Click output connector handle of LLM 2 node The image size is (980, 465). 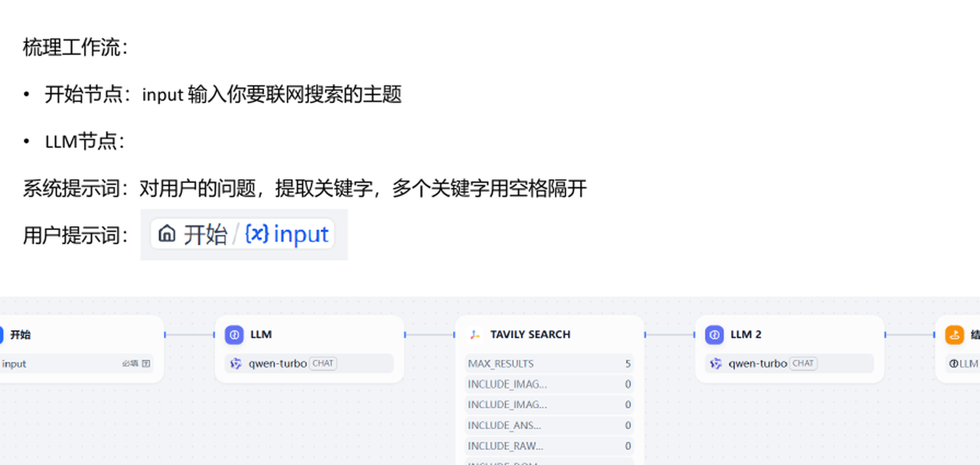[x=885, y=335]
